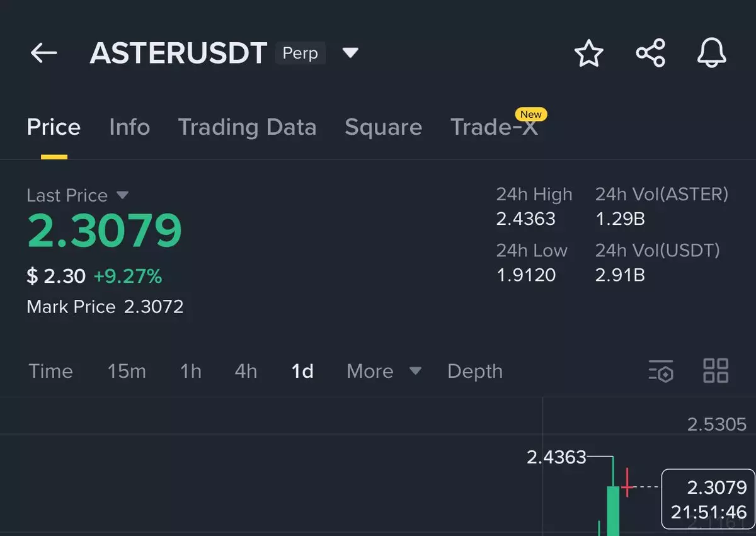Show the Depth chart
The height and width of the screenshot is (536, 756).
(475, 371)
